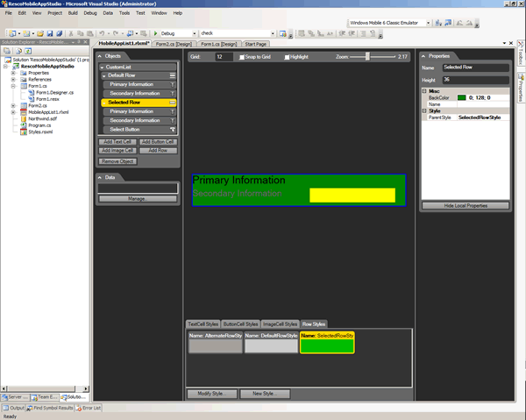Click the Manage... button in Data panel

pos(138,199)
